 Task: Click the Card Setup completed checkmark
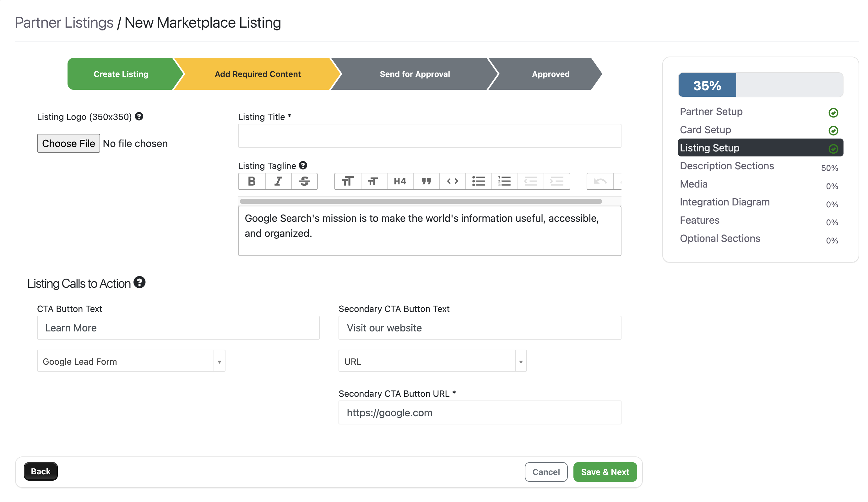click(833, 131)
